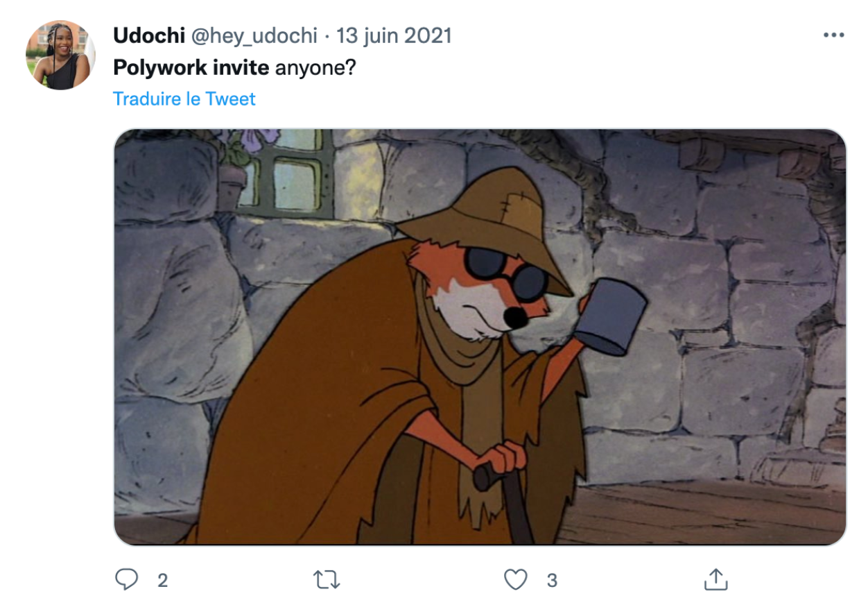Click Traduire le Tweet
The width and height of the screenshot is (868, 605).
pos(184,99)
